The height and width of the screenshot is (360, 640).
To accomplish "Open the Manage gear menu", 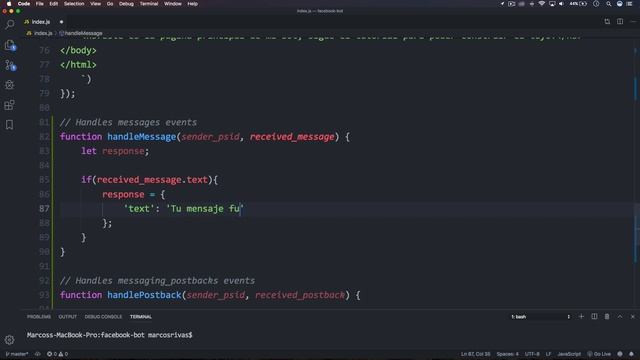I will [9, 340].
